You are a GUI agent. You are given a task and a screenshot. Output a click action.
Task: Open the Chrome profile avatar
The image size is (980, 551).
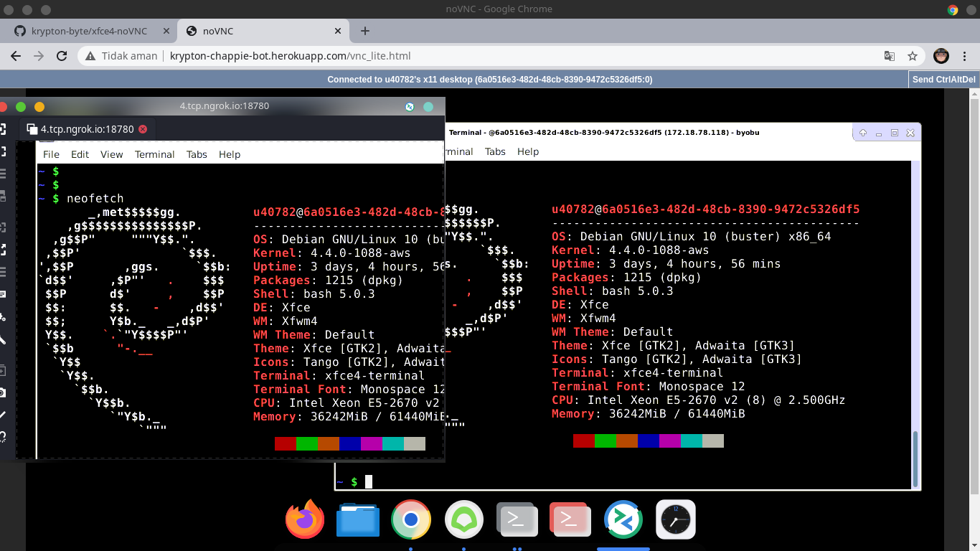tap(941, 56)
